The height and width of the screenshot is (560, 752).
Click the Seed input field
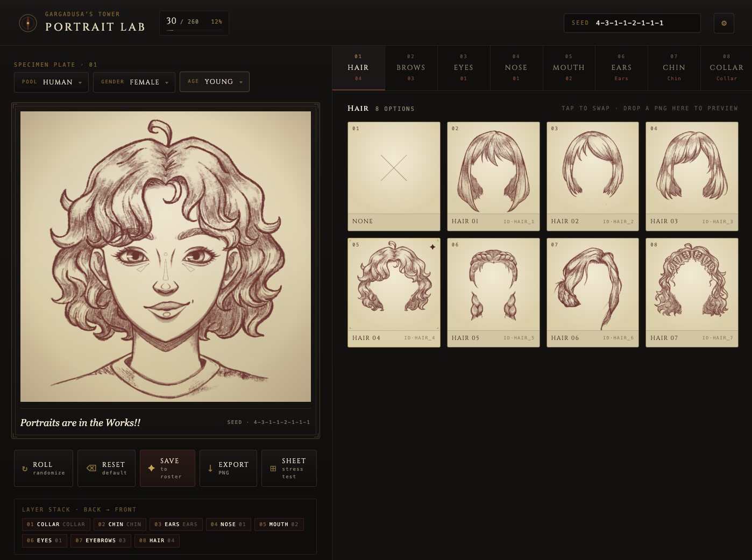tap(632, 23)
